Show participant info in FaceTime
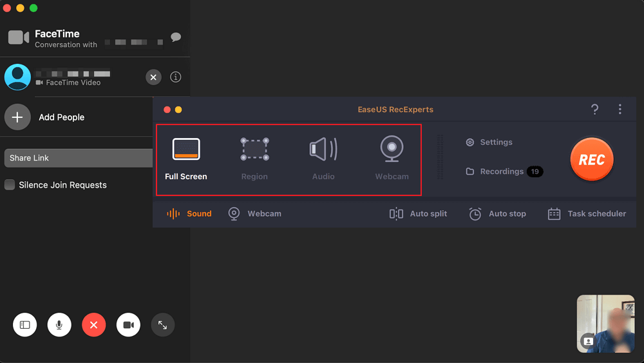644x363 pixels. [x=175, y=77]
